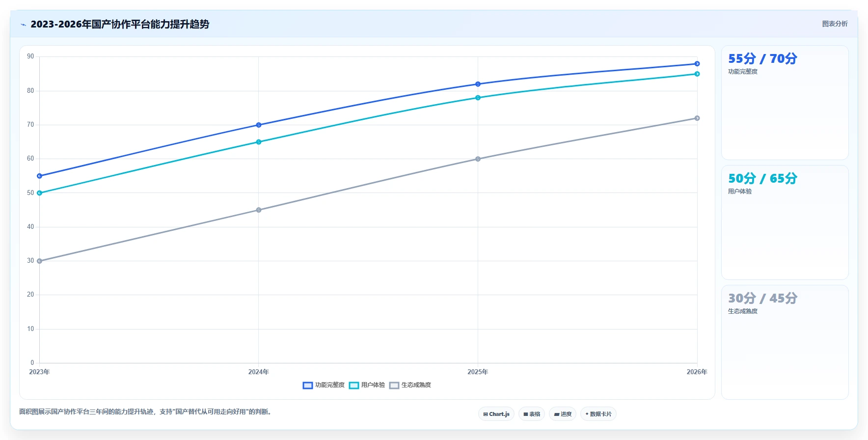This screenshot has width=868, height=440.
Task: Click the 50 y-axis tick label
Action: pyautogui.click(x=30, y=193)
